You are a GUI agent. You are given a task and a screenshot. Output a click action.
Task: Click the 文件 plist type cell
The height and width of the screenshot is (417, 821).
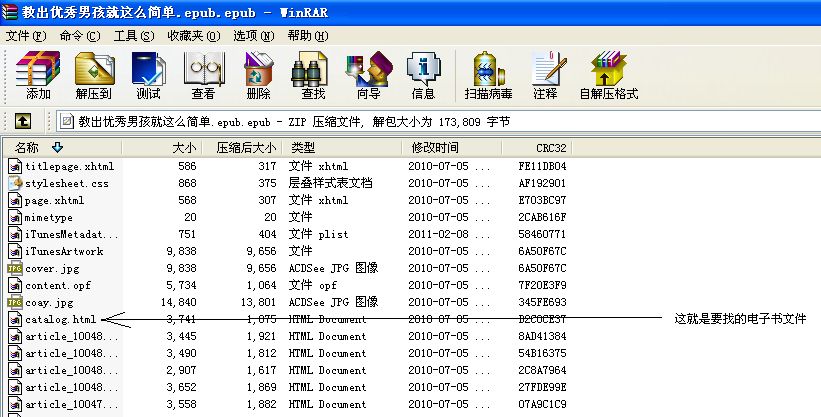point(318,234)
